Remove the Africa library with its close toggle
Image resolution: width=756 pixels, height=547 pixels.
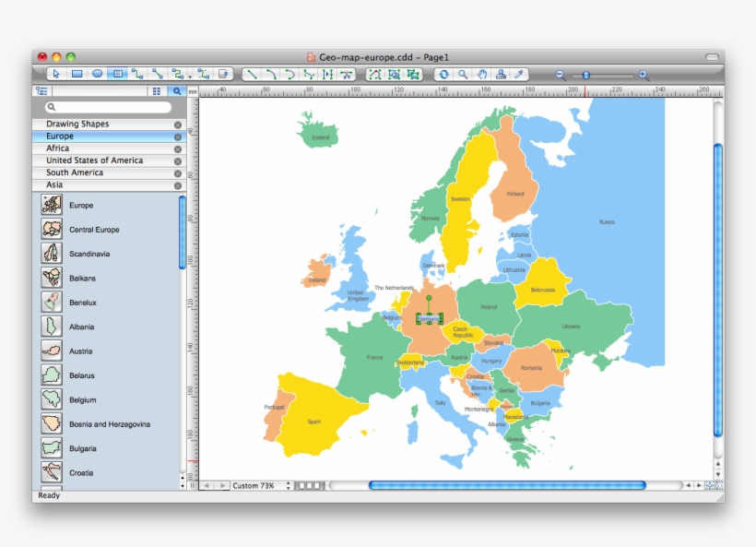177,148
